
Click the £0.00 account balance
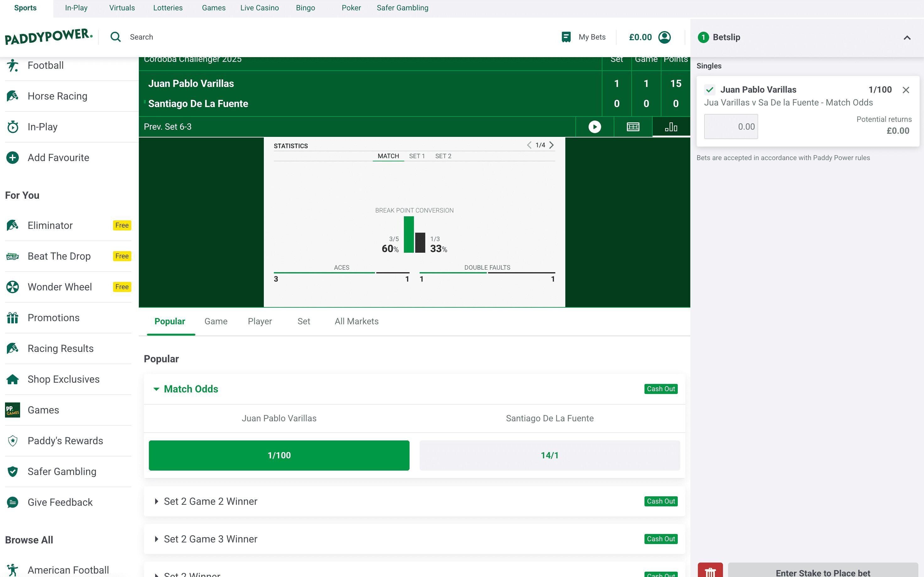coord(640,37)
